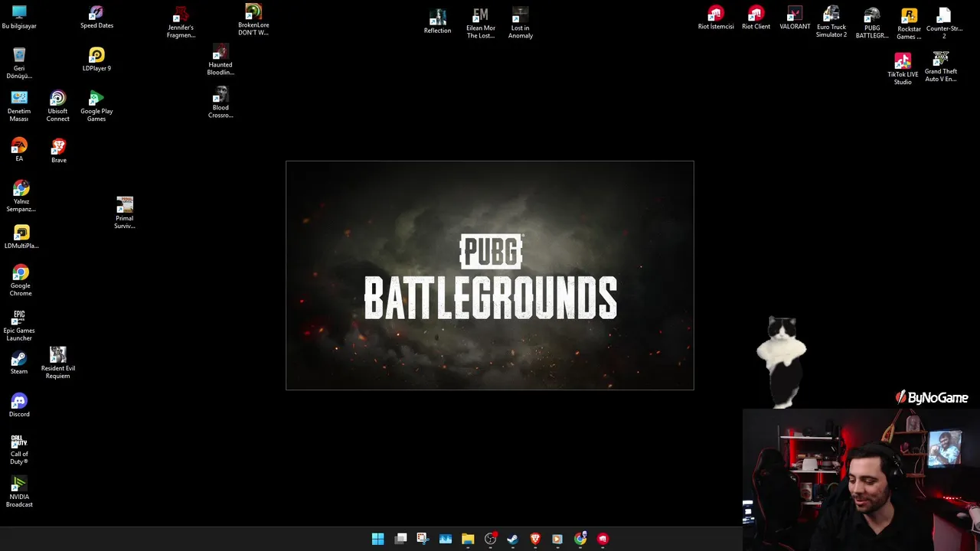Open the Discord desktop shortcut
The image size is (980, 551).
[19, 406]
